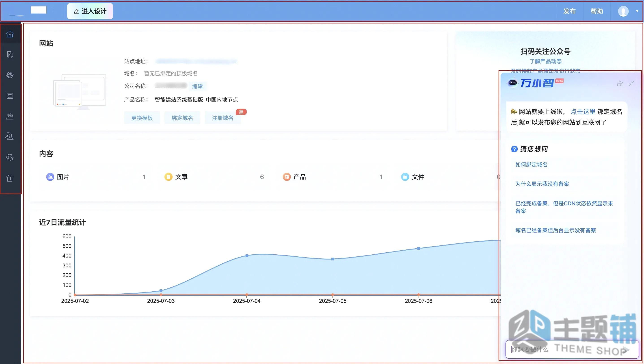The width and height of the screenshot is (644, 364).
Task: Click the 了解产品动态 text
Action: [545, 61]
